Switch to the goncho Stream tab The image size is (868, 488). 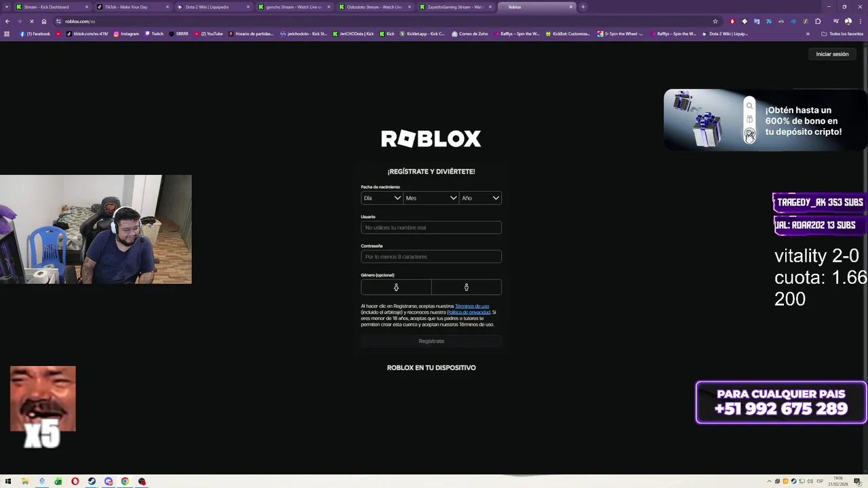[293, 7]
